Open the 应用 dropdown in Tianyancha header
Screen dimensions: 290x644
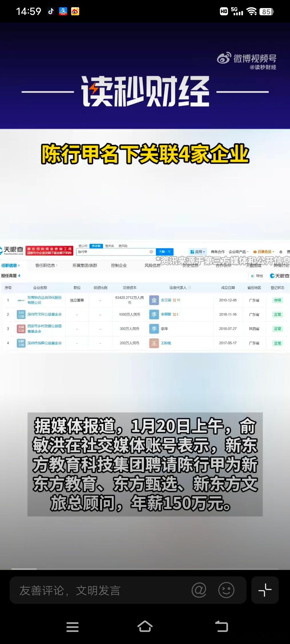pos(198,252)
